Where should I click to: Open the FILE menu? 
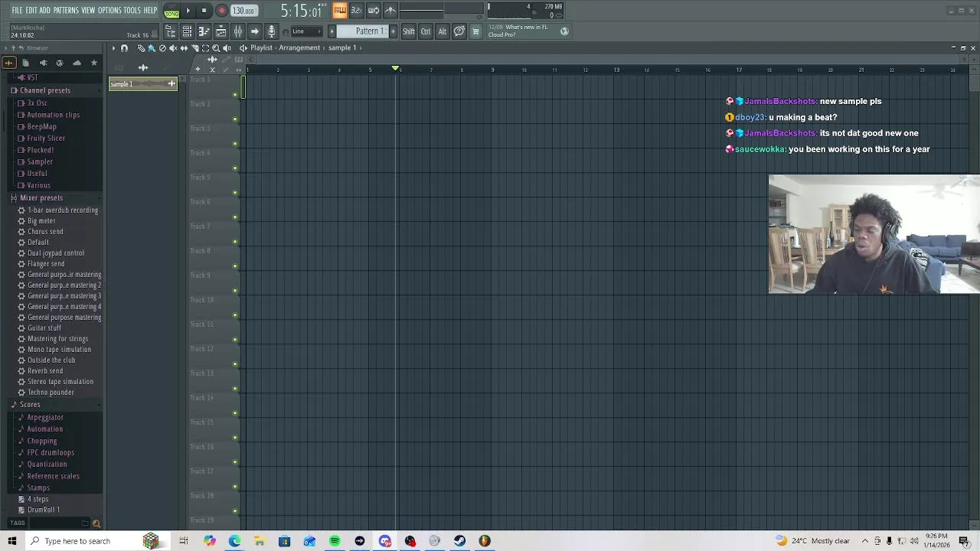coord(17,11)
